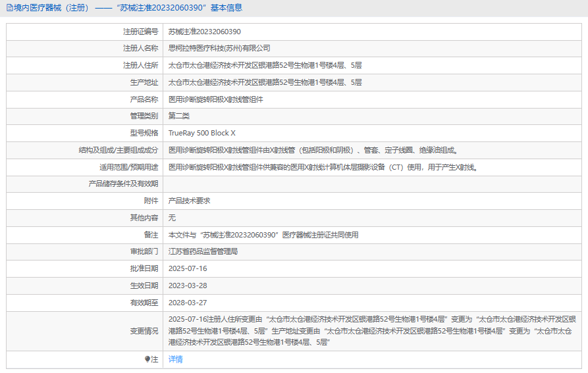This screenshot has height=373, width=588.
Task: Click the 备注 label
Action: click(151, 236)
